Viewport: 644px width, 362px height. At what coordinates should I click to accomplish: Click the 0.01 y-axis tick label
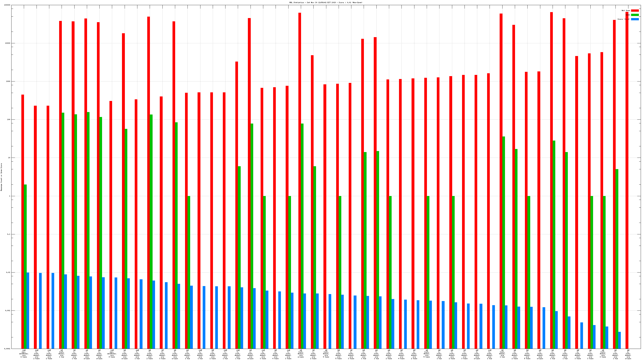tap(8, 273)
